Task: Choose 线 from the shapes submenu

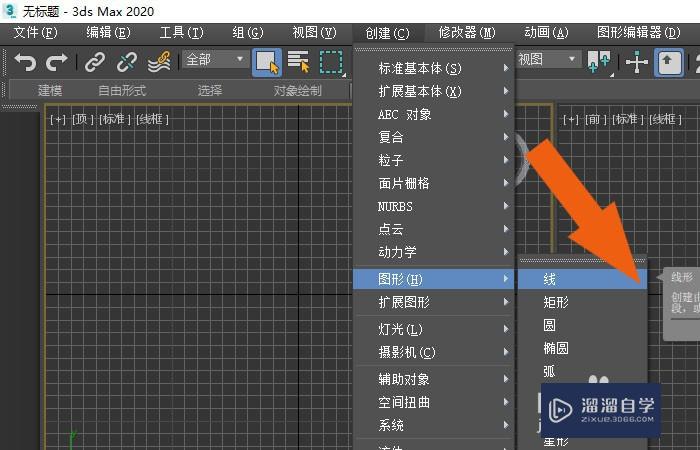Action: 582,279
